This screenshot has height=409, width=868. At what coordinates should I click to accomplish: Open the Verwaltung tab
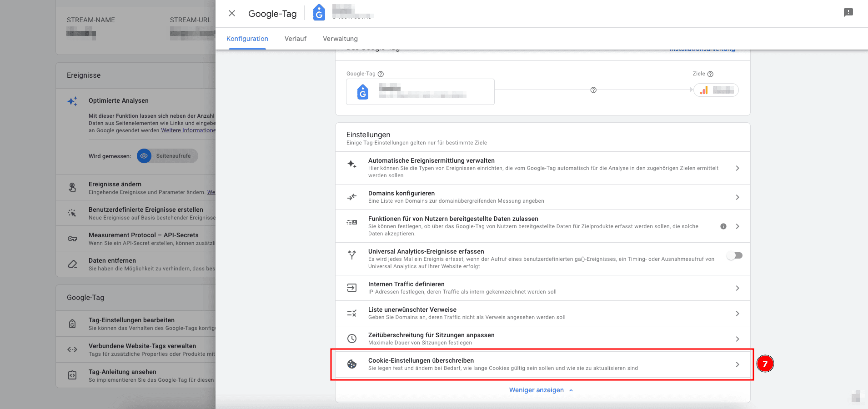pyautogui.click(x=340, y=39)
